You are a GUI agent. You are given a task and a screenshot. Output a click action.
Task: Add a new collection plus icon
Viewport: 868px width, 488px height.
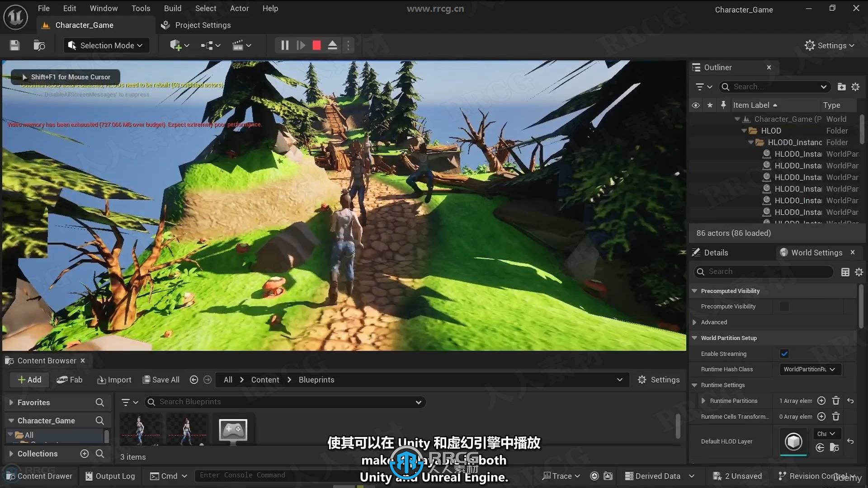(x=85, y=454)
